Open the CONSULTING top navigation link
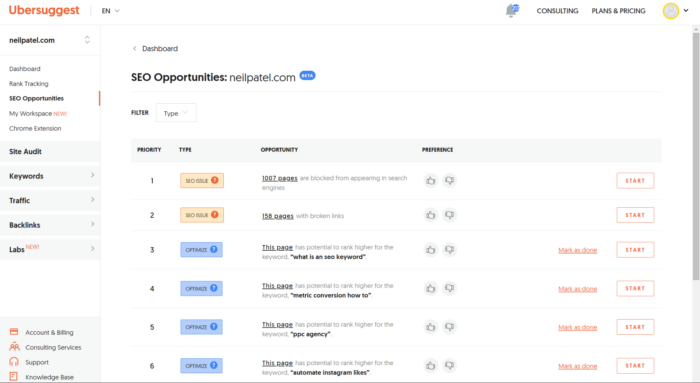Viewport: 700px width, 383px height. (x=557, y=11)
